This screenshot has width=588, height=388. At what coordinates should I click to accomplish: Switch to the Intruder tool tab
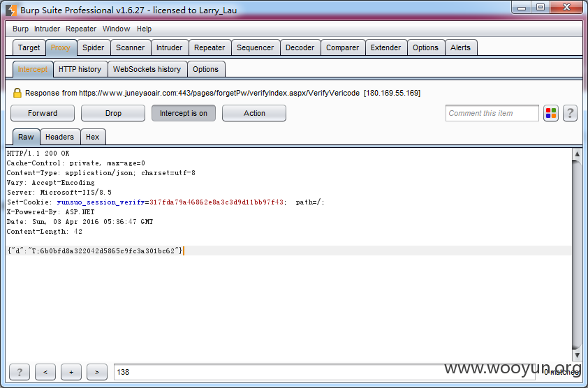pos(169,47)
